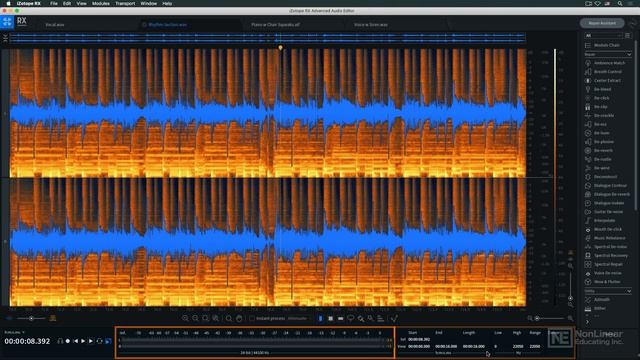Open the Modules menu
This screenshot has width=640, height=360.
pyautogui.click(x=101, y=3)
